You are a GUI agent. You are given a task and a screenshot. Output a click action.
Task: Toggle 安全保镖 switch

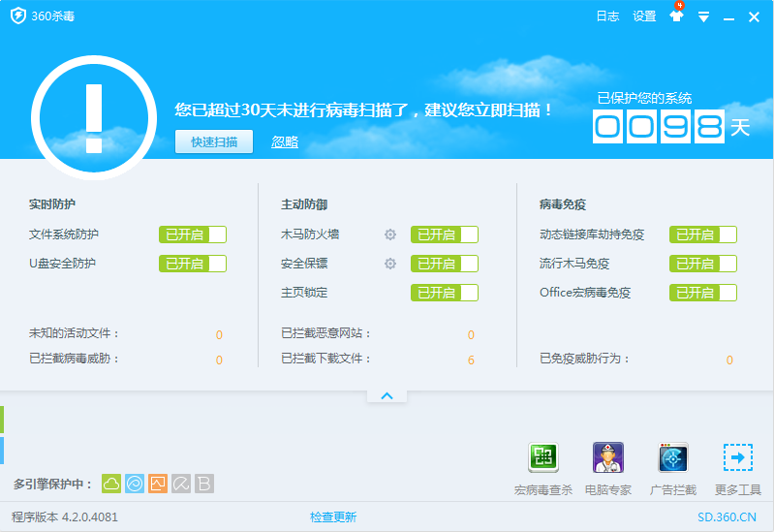(445, 264)
